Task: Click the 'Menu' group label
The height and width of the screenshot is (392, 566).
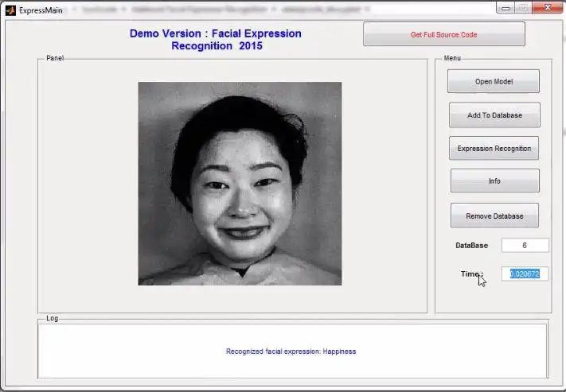Action: [452, 58]
